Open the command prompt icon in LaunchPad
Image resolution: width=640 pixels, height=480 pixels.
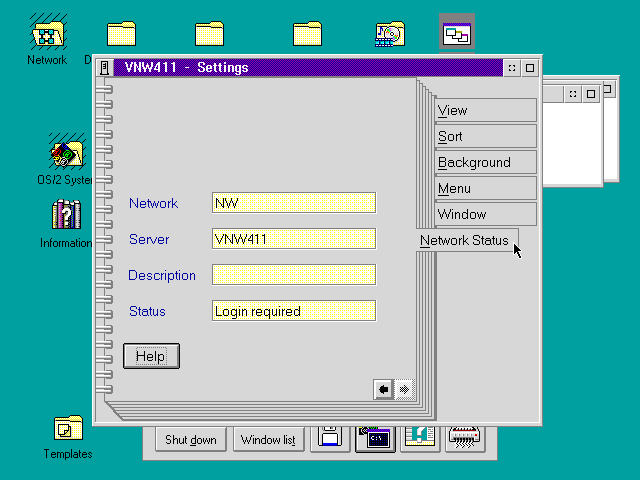click(x=375, y=439)
